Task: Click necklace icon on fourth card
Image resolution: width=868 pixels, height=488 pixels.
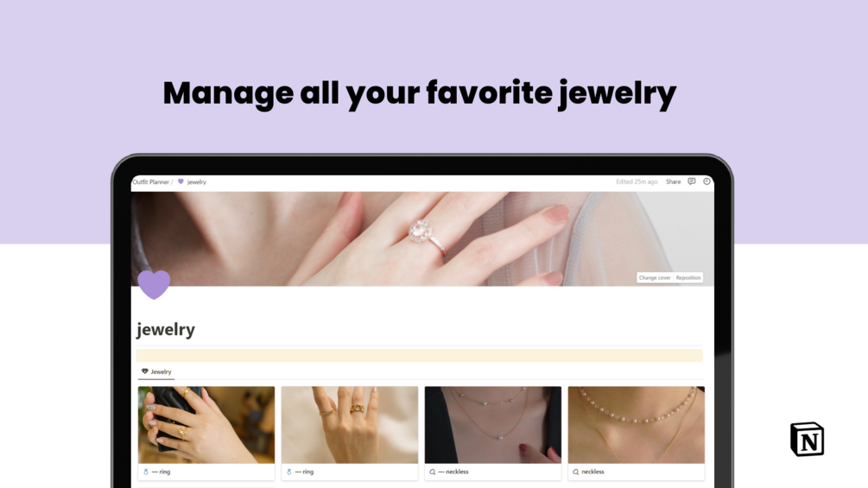Action: pos(576,472)
